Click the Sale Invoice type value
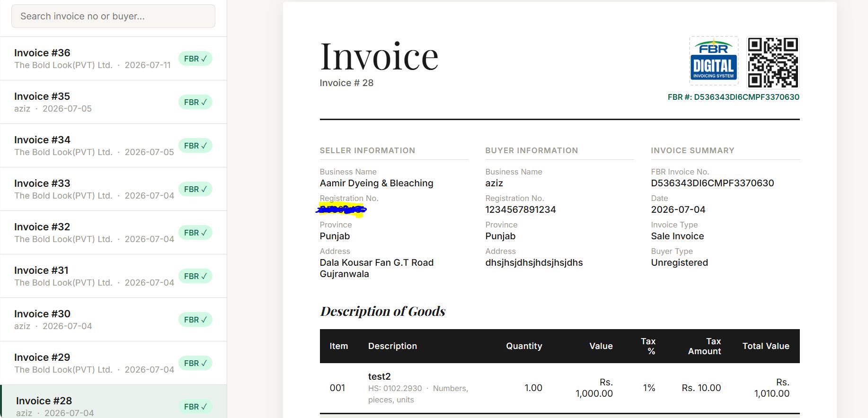Image resolution: width=868 pixels, height=418 pixels. 677,236
